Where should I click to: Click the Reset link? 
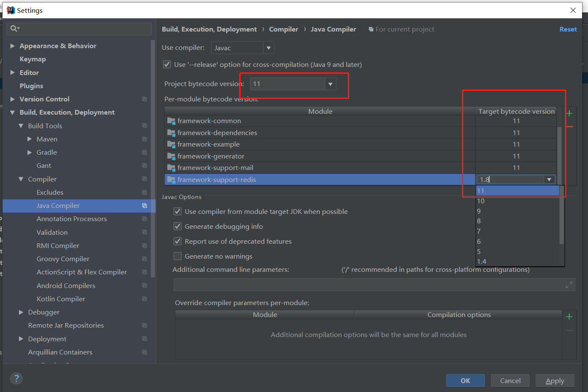click(568, 29)
